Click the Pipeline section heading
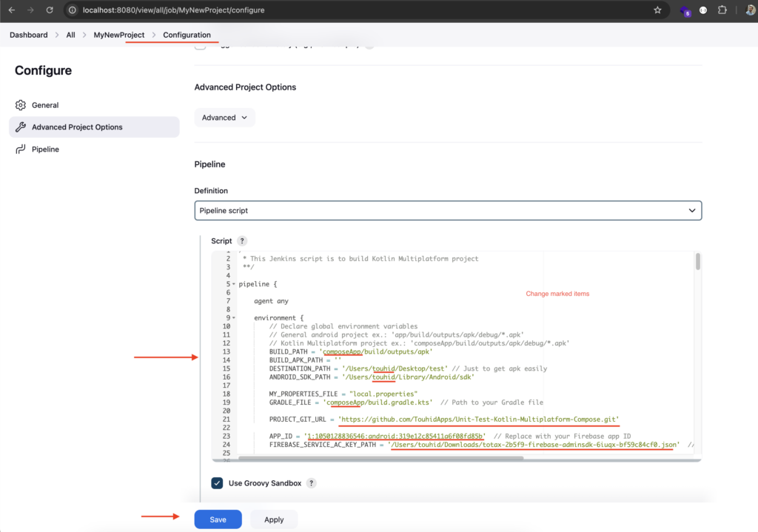The image size is (758, 532). (x=209, y=164)
